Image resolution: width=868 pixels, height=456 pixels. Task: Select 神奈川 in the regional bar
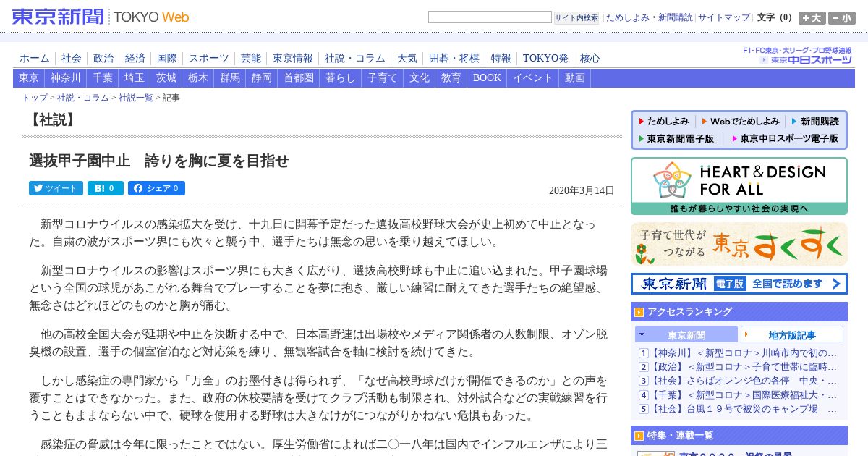click(x=66, y=78)
